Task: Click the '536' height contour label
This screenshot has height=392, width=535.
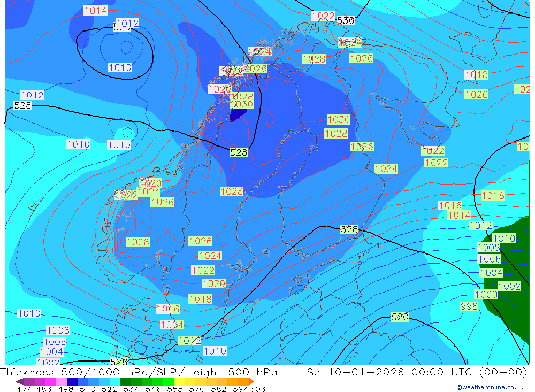Action: (x=345, y=20)
